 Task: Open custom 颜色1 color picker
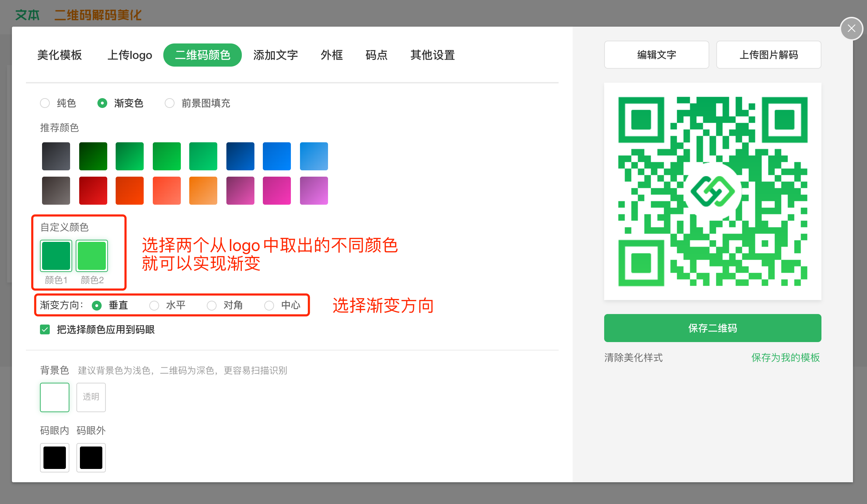pos(56,256)
